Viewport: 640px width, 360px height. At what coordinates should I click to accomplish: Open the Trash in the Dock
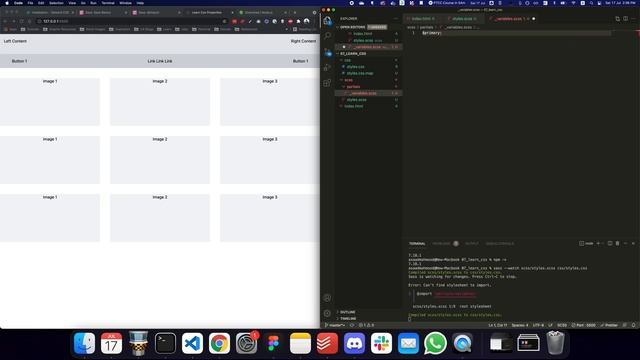point(556,343)
